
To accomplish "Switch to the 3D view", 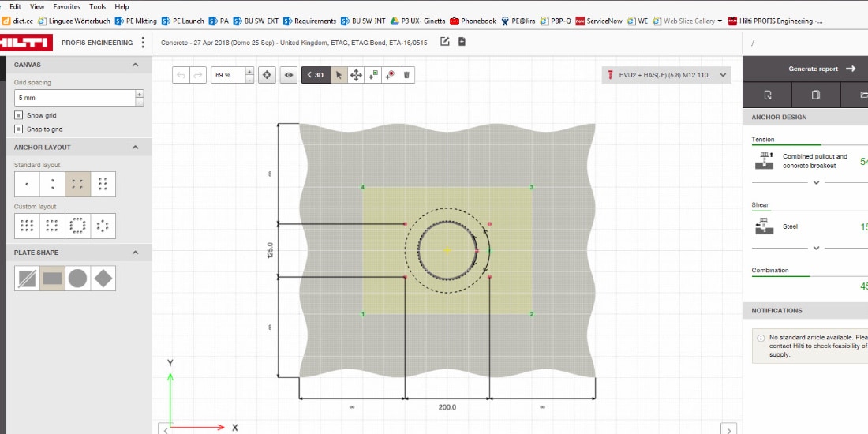I will (316, 75).
